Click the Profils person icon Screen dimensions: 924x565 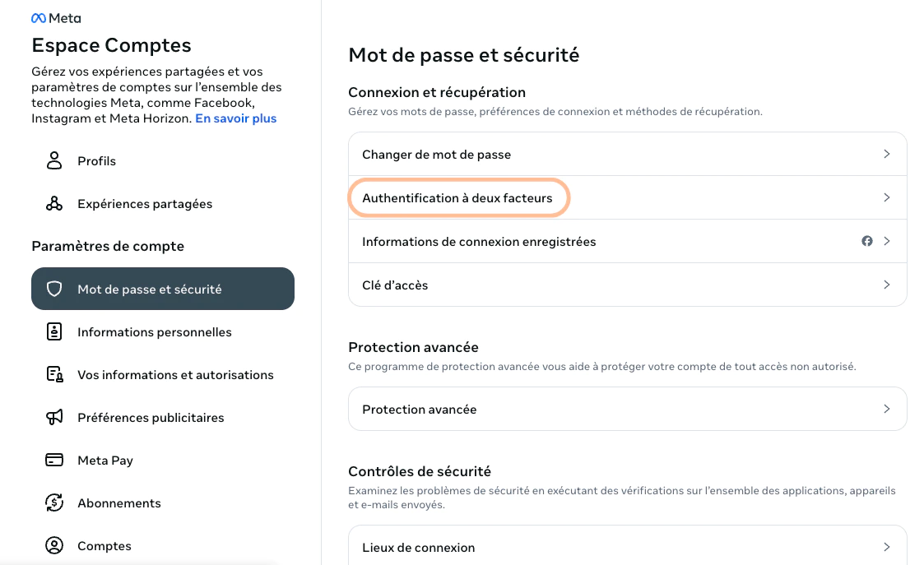click(x=54, y=160)
